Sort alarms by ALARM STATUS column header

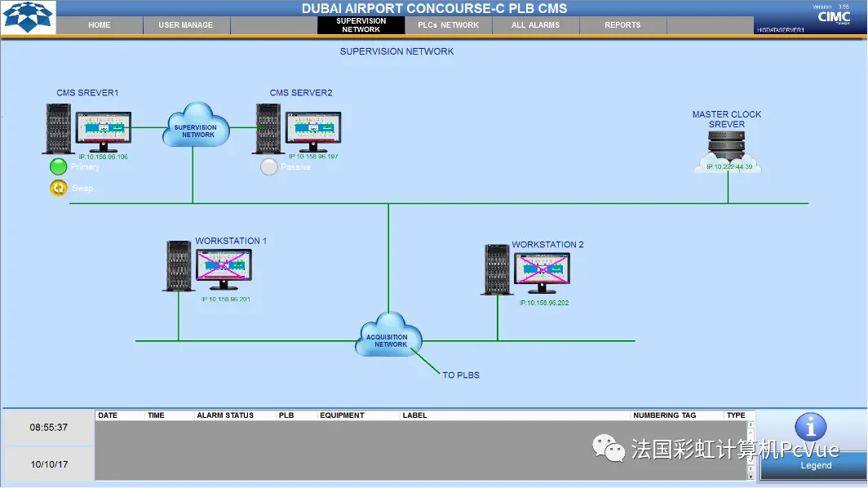pos(225,415)
